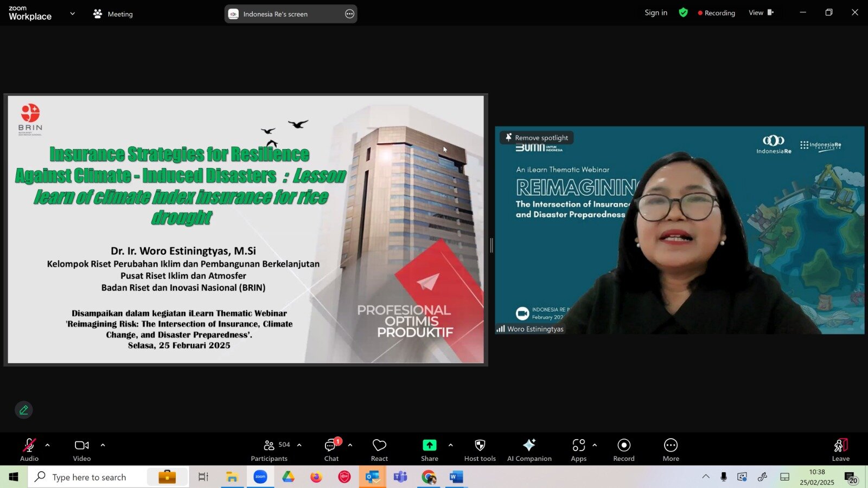Start camera using the Video button

(82, 450)
